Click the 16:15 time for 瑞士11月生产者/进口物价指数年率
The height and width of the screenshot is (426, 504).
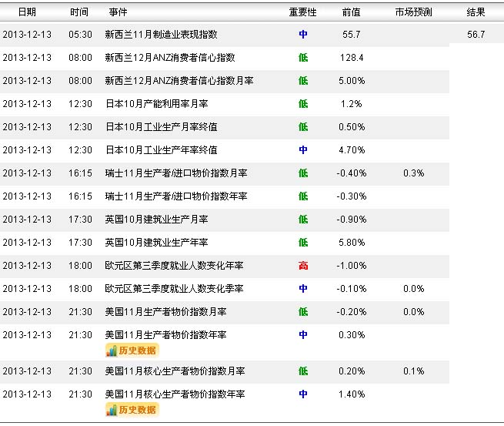(80, 196)
